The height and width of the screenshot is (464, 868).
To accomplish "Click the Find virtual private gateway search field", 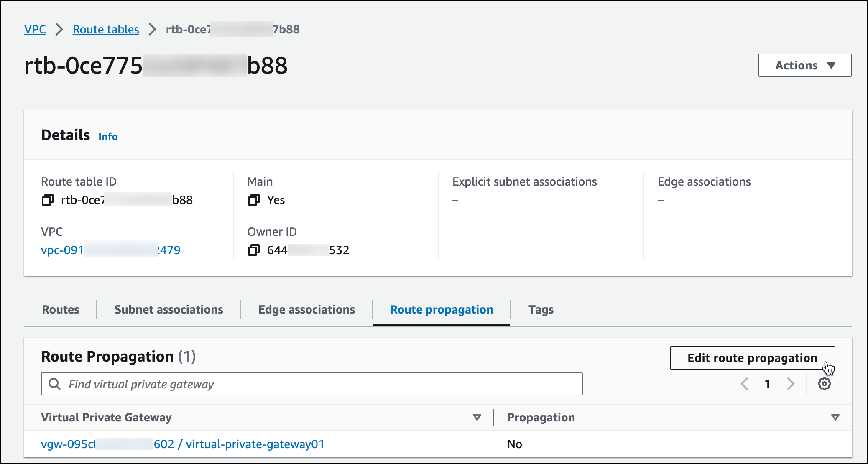I will click(x=293, y=383).
